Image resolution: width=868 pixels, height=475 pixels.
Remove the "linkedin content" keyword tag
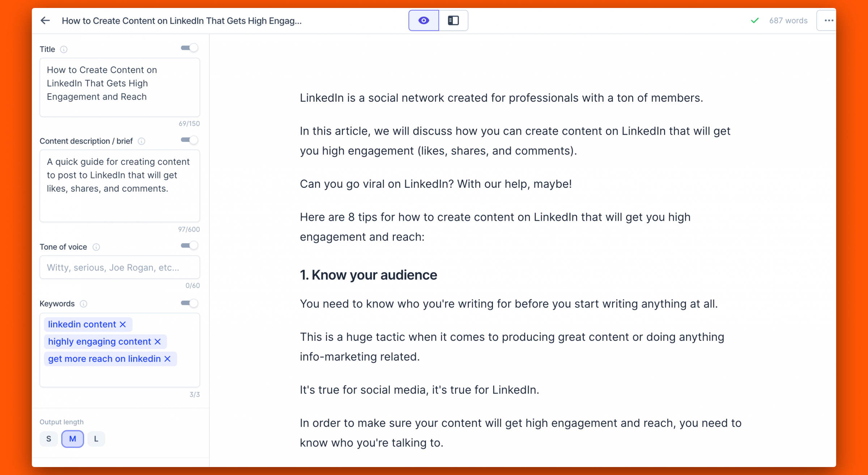[x=123, y=324]
